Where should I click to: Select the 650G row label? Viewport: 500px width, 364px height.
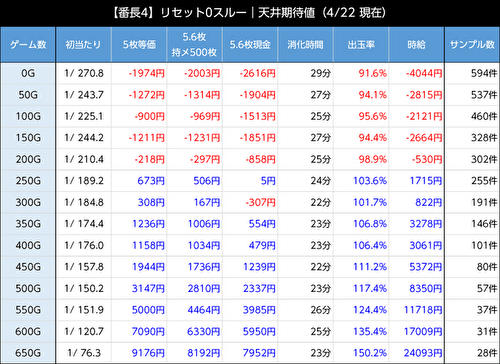pyautogui.click(x=28, y=353)
